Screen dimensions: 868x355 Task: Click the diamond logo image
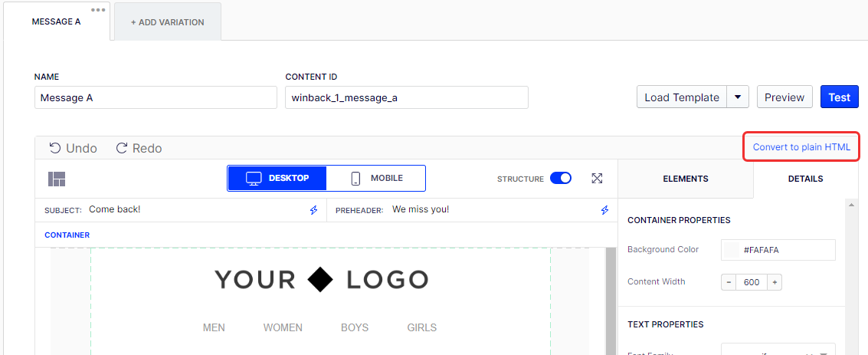click(x=320, y=280)
